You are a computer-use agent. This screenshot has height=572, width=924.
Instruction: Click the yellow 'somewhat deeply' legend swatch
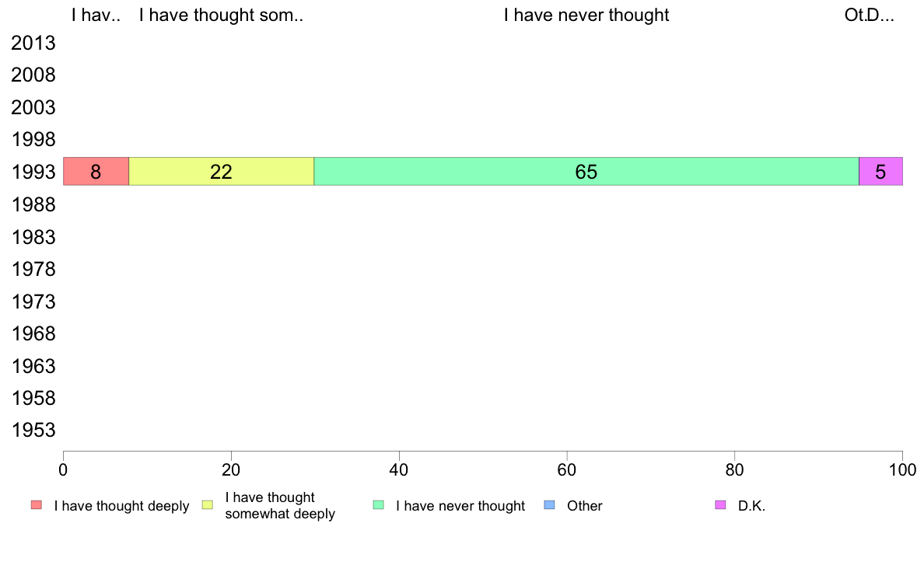pos(208,505)
